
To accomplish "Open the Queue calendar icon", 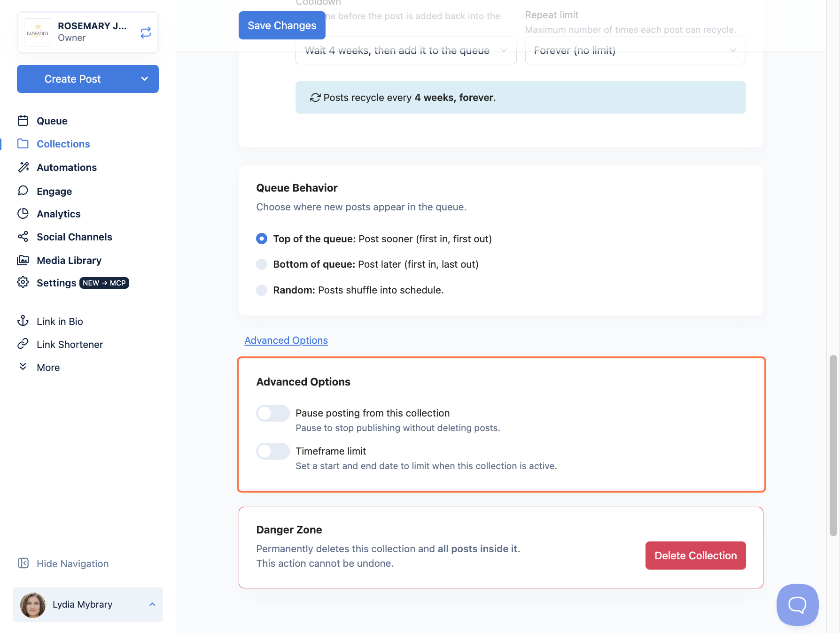I will 23,121.
